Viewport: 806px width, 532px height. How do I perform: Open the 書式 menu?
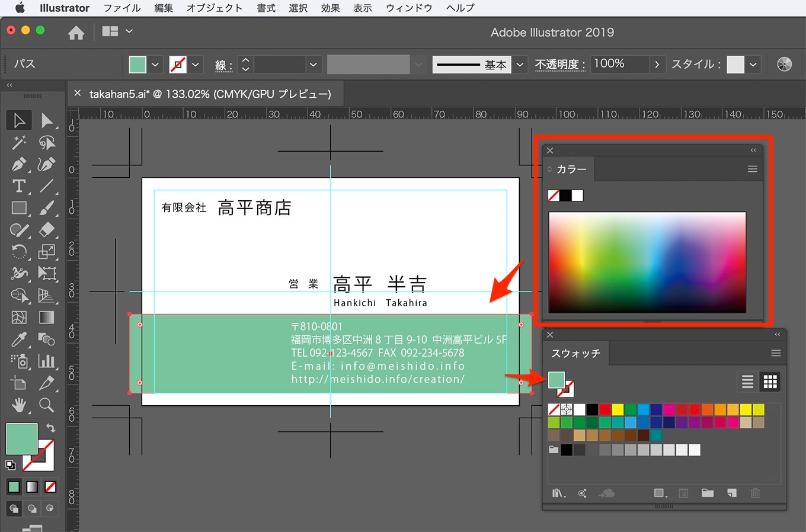[266, 8]
